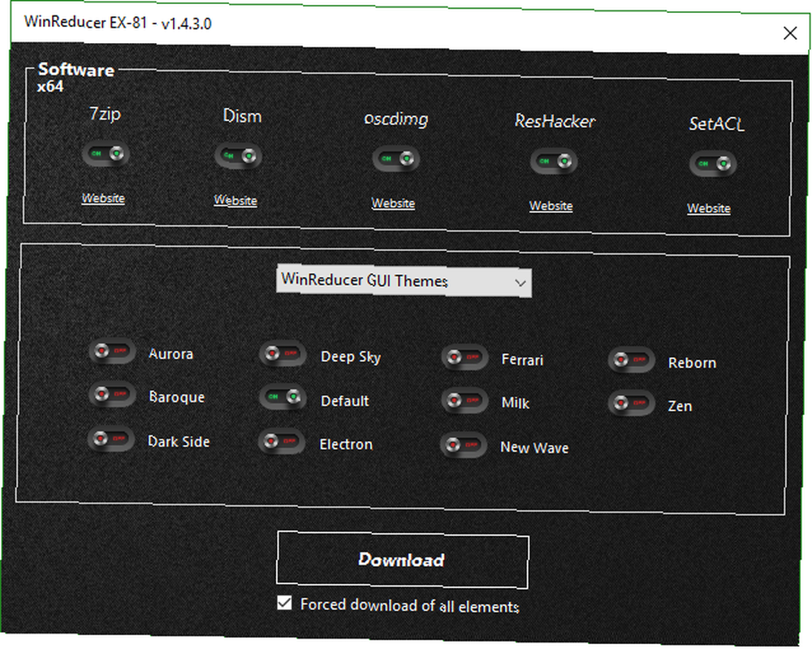This screenshot has height=649, width=812.
Task: Enable the Dark Side theme toggle
Action: click(x=110, y=439)
